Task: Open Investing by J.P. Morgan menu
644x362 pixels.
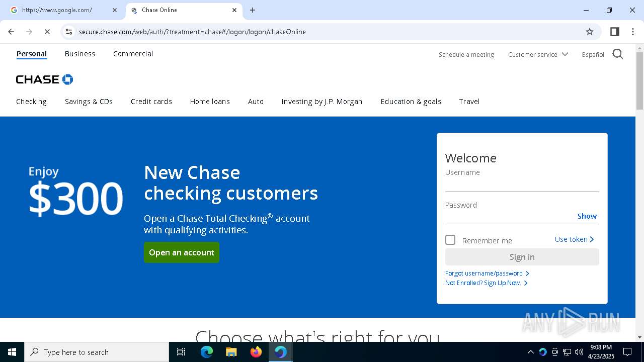Action: [322, 102]
